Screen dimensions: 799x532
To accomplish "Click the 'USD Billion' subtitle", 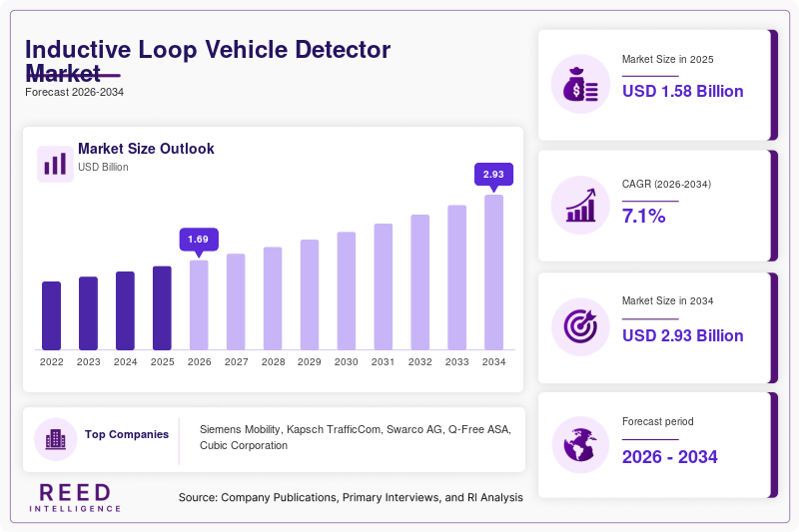I will point(103,167).
